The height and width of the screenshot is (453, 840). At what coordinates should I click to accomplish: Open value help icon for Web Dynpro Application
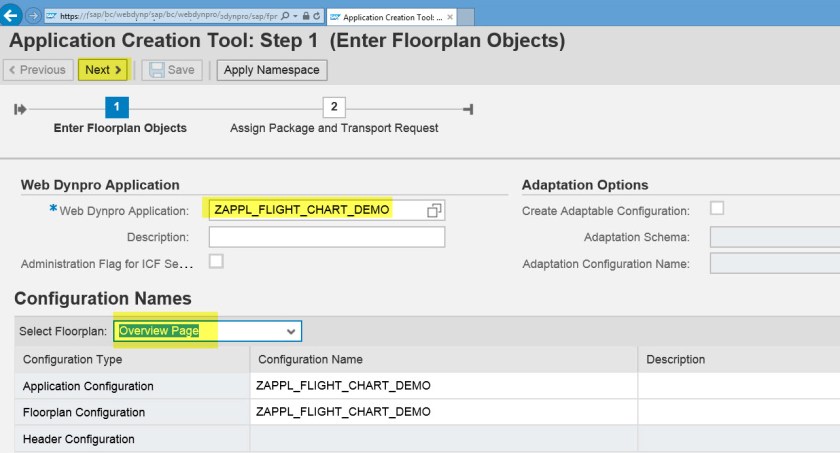(434, 210)
